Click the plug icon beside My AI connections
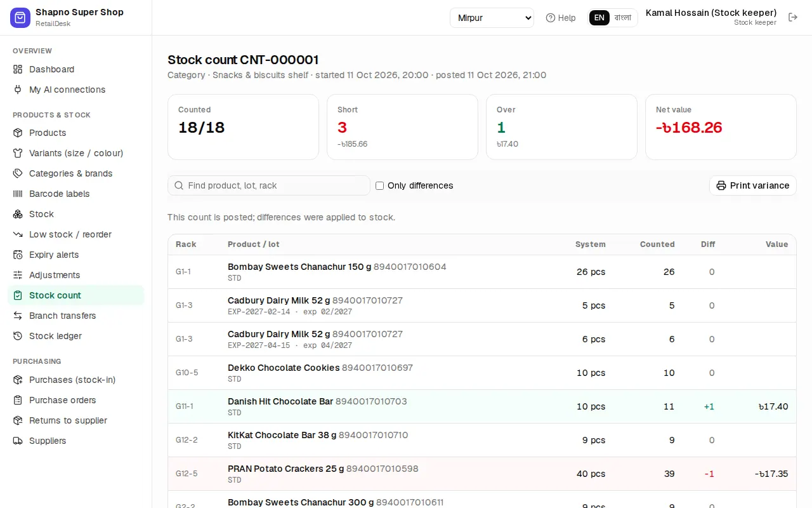812x508 pixels. [x=18, y=90]
